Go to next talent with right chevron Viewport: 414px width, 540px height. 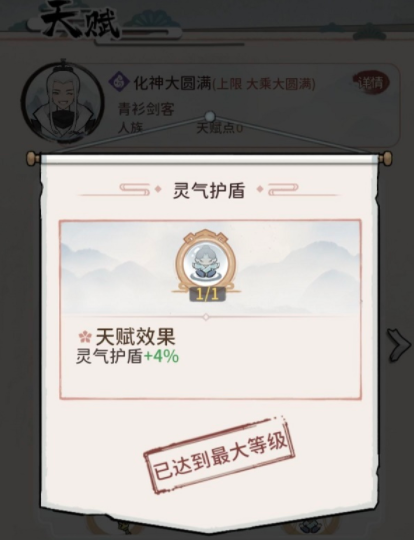point(399,345)
